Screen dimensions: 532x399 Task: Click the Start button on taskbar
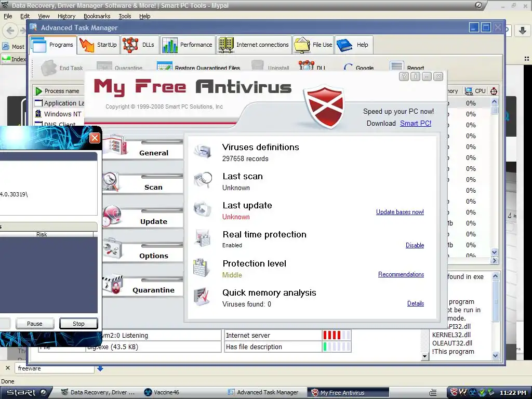point(26,392)
